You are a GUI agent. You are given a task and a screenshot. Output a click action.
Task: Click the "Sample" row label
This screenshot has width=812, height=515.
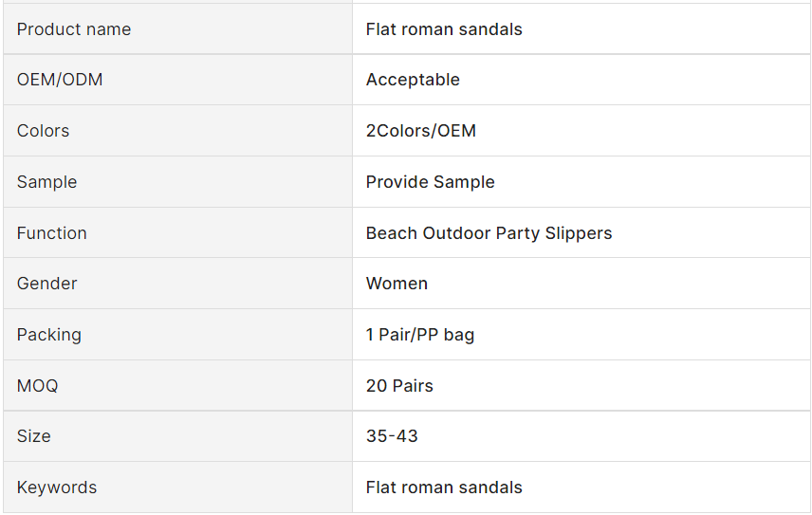(47, 182)
